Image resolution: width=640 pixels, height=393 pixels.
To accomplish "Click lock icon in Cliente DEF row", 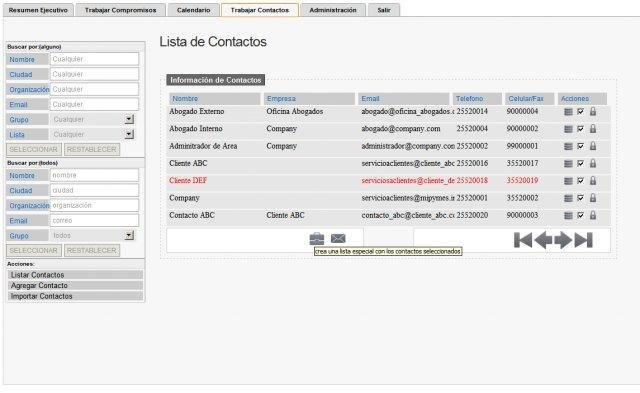I will pyautogui.click(x=593, y=181).
